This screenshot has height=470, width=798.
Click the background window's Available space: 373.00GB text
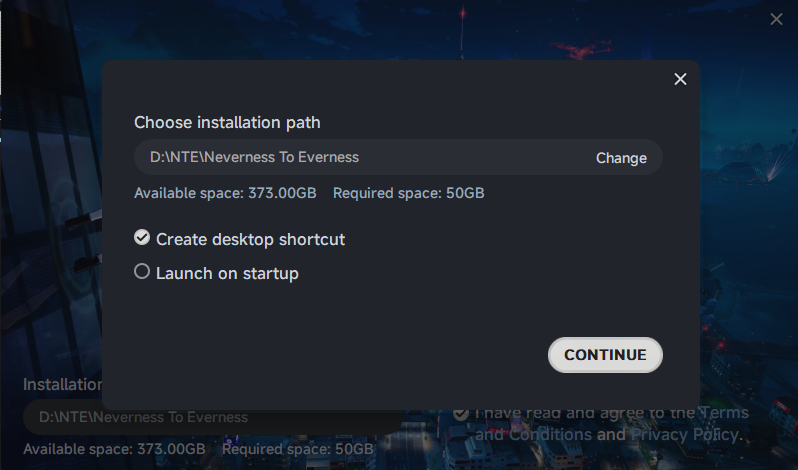tap(115, 449)
